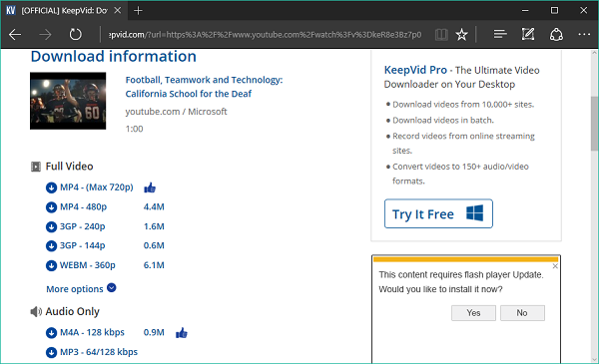This screenshot has width=599, height=364.
Task: Expand More options chevron
Action: pyautogui.click(x=112, y=287)
